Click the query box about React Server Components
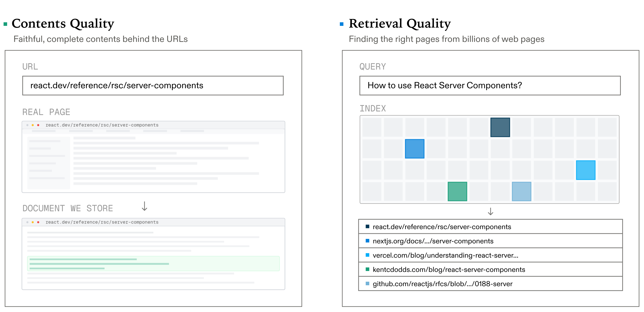 point(490,85)
